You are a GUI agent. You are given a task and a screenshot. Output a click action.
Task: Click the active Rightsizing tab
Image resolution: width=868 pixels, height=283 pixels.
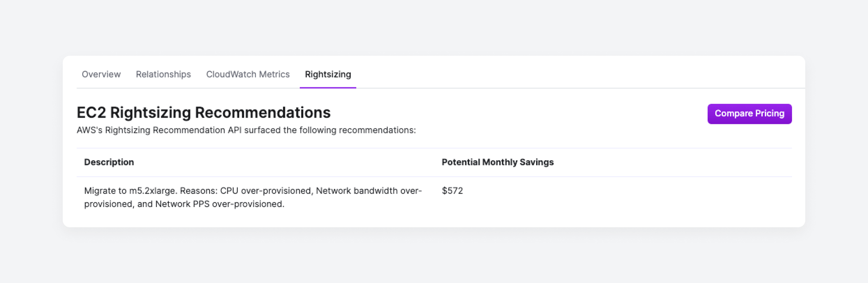click(328, 74)
